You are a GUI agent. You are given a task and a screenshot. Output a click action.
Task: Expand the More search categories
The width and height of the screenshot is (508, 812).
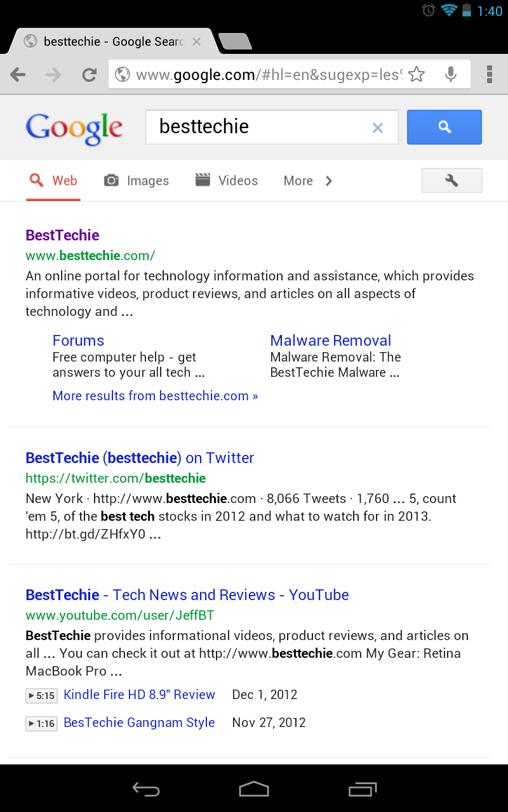pos(307,181)
